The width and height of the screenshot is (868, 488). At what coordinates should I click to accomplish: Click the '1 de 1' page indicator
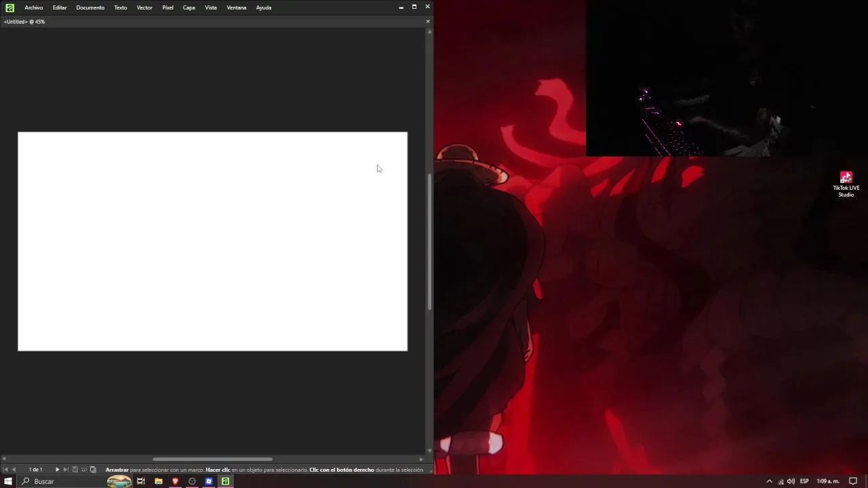(x=35, y=470)
